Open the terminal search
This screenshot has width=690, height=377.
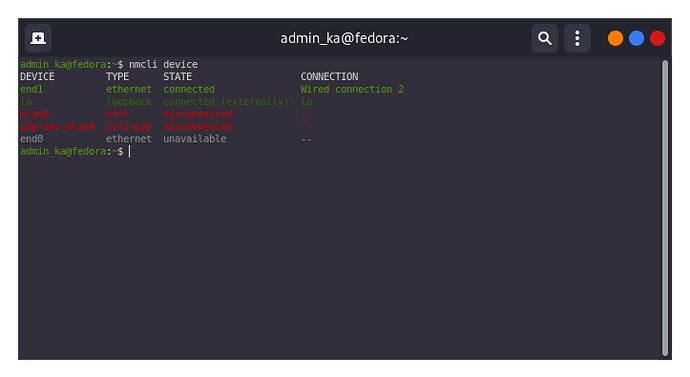click(x=545, y=38)
